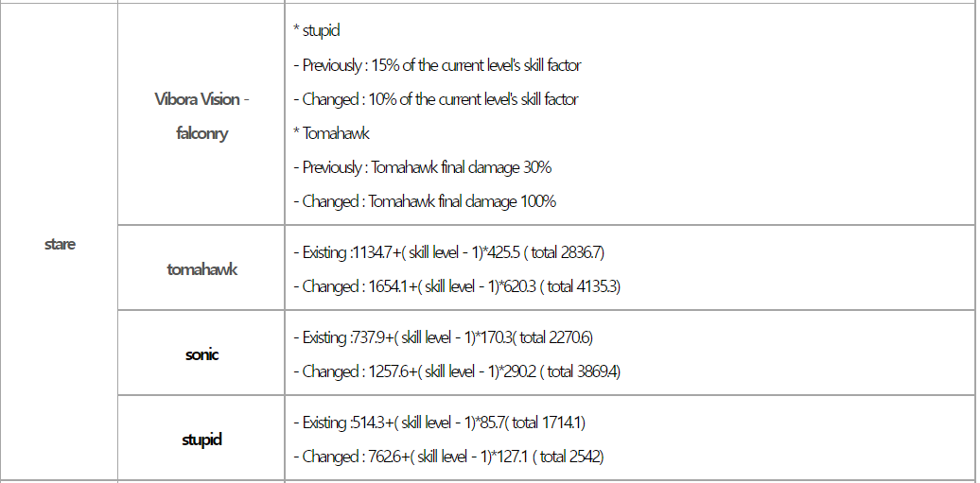Screen dimensions: 980x483
Task: Click the sonic existing formula starting 737.9
Action: [443, 337]
